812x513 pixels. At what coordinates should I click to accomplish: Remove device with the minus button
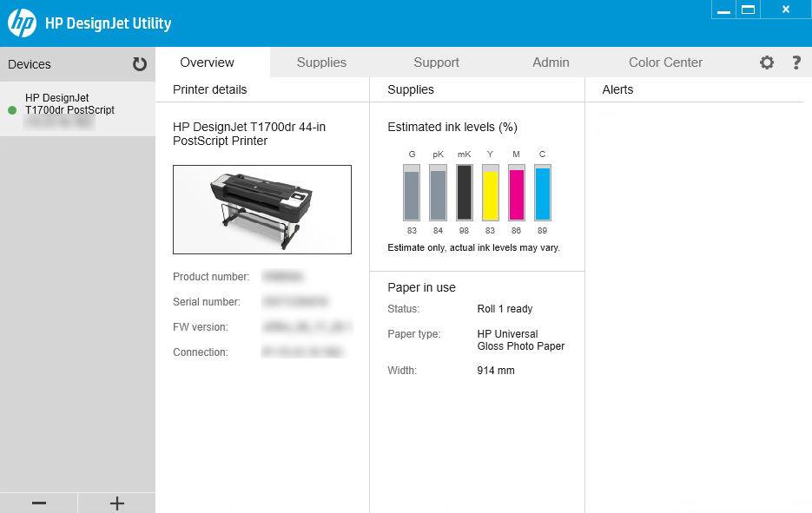pyautogui.click(x=39, y=503)
